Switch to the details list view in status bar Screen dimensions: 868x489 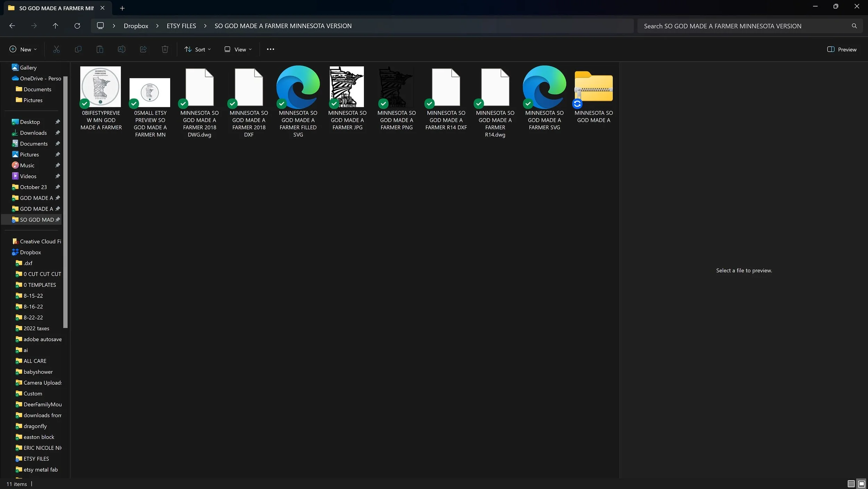[851, 484]
